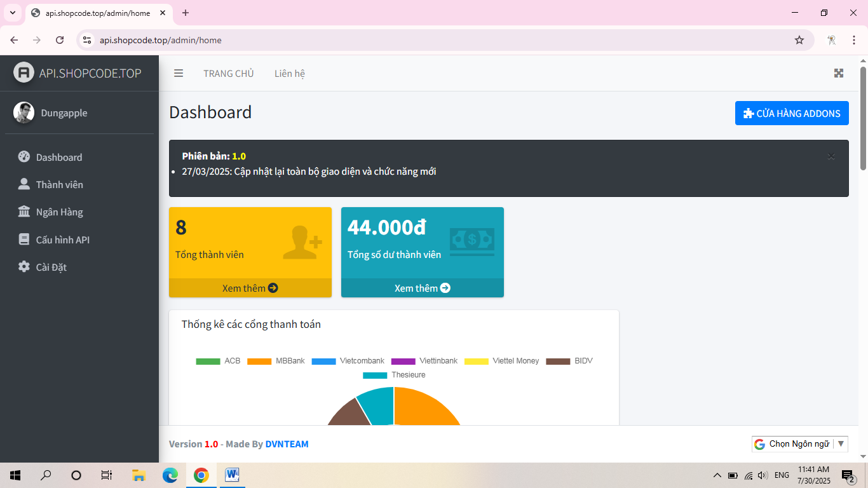This screenshot has height=488, width=868.
Task: Select the api.shopcode.top/admin/home browser tab
Action: pos(98,13)
